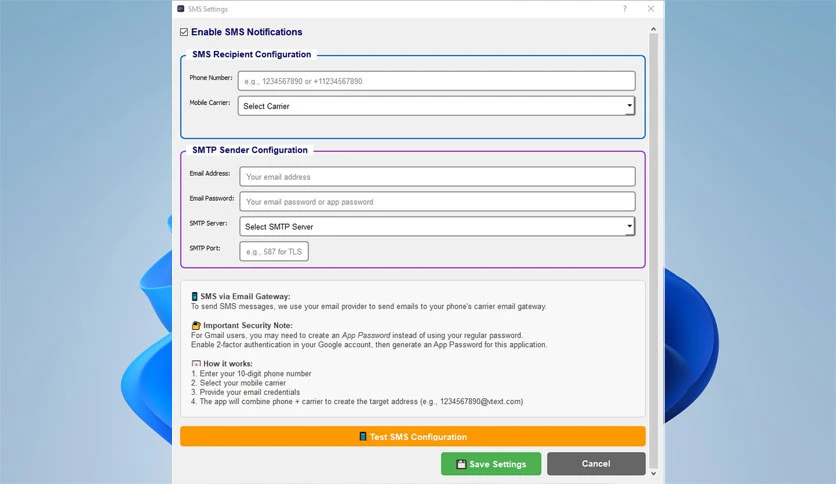The height and width of the screenshot is (484, 836).
Task: Focus the Email Password field
Action: 437,201
